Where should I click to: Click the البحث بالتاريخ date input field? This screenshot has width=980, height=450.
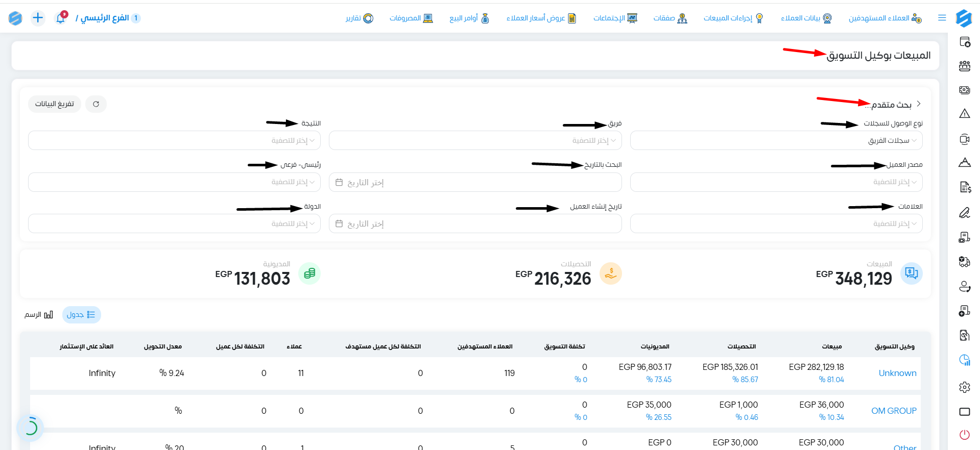coord(475,182)
